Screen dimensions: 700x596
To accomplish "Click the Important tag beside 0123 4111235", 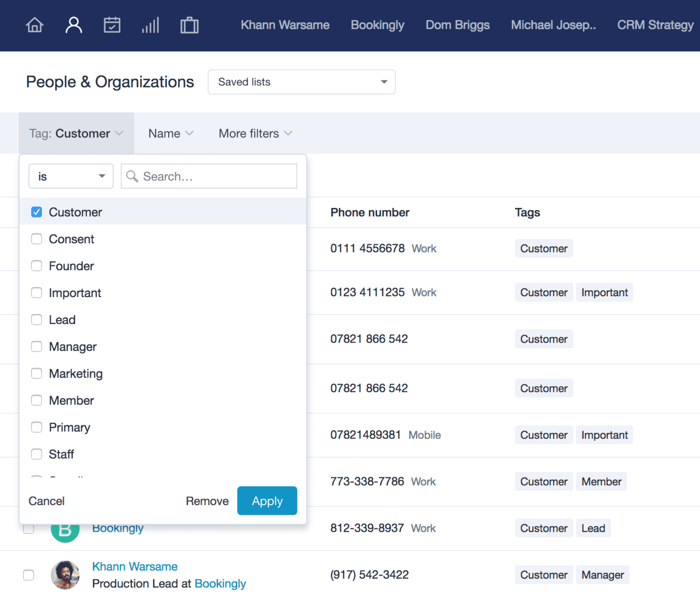I will 605,292.
